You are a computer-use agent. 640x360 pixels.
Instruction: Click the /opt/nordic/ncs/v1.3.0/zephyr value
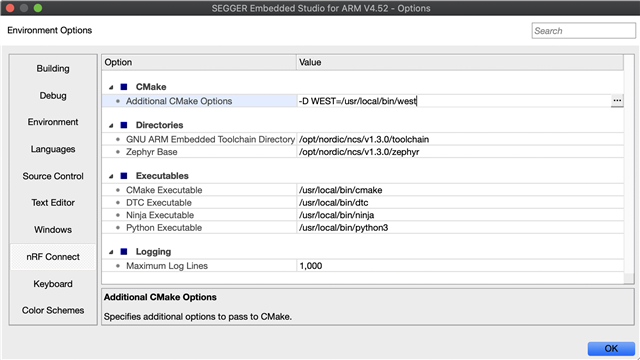click(x=359, y=152)
